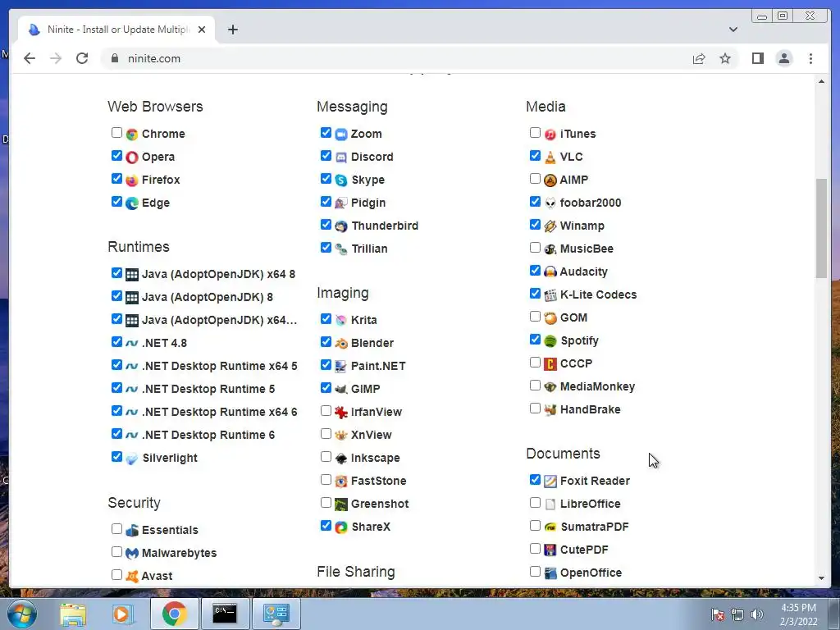Check the MusicBee checkbox
This screenshot has width=840, height=630.
[535, 248]
